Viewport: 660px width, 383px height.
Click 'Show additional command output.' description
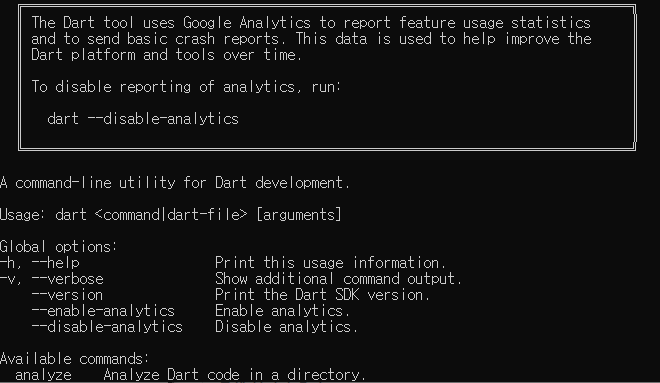[x=338, y=279]
